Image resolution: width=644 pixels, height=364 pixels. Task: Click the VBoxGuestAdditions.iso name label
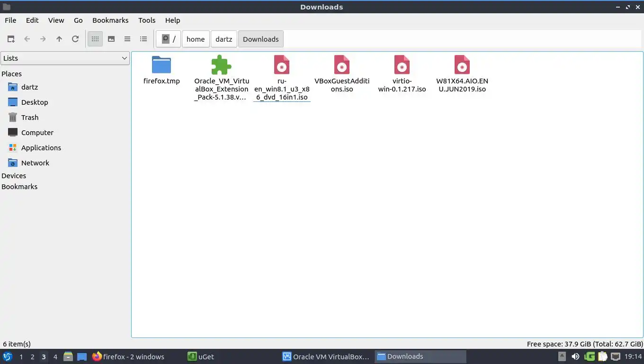342,85
